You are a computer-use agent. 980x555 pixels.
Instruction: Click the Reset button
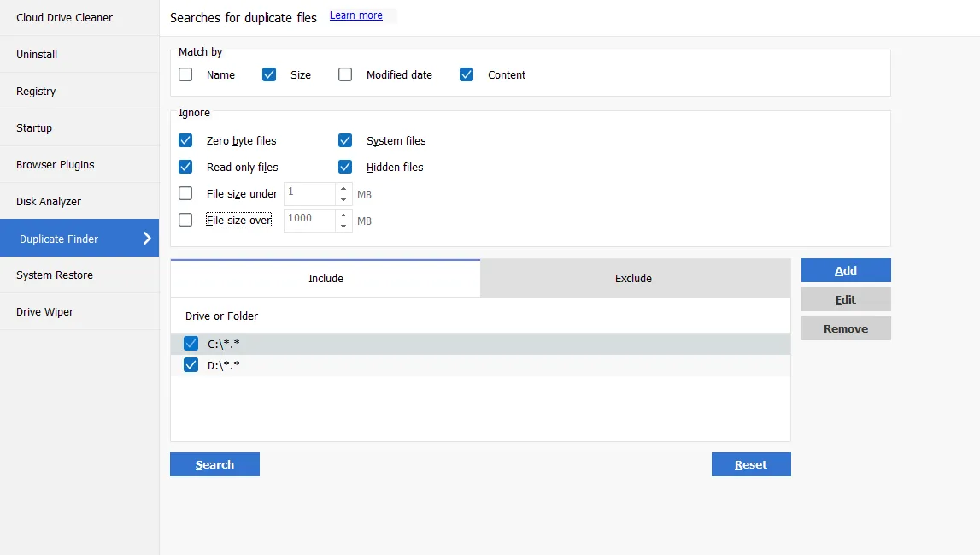(x=750, y=464)
